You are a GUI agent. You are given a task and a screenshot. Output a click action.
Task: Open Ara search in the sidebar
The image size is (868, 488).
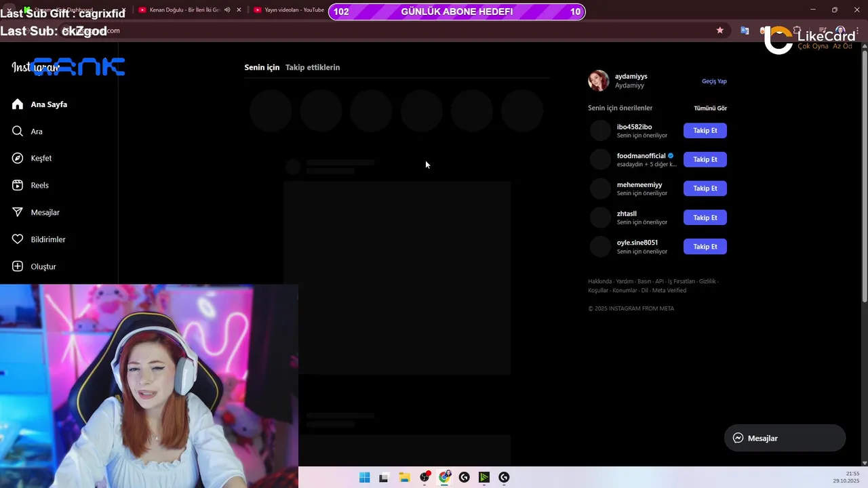(x=27, y=131)
